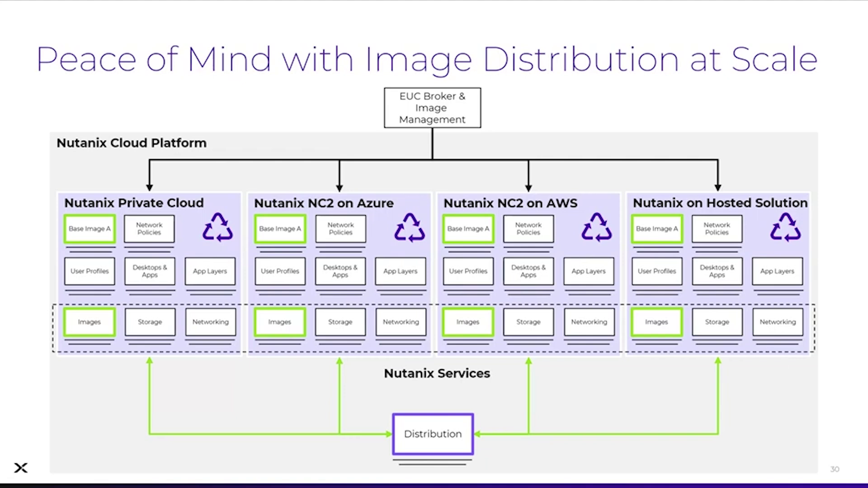Select Network Policies in NC2 on Azure

340,229
